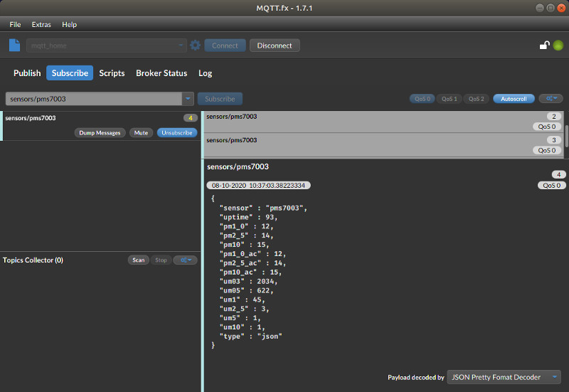Click the "um03" : 2034 payload line
This screenshot has width=569, height=392.
(x=248, y=281)
